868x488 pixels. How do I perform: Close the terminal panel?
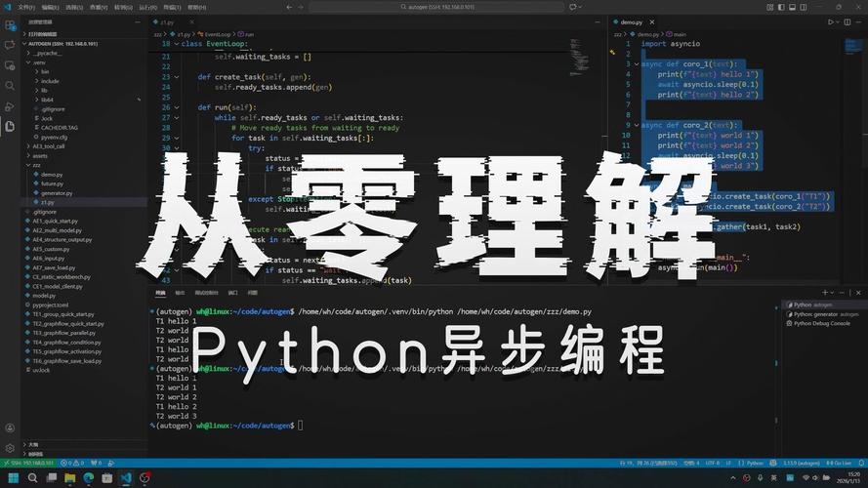[858, 292]
